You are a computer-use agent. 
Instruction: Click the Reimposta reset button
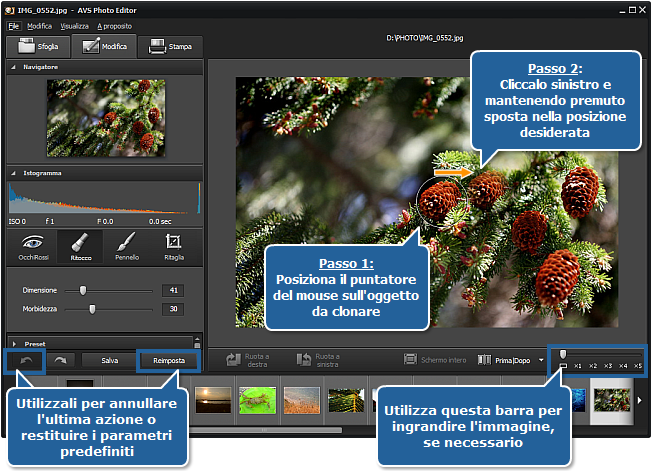click(168, 359)
